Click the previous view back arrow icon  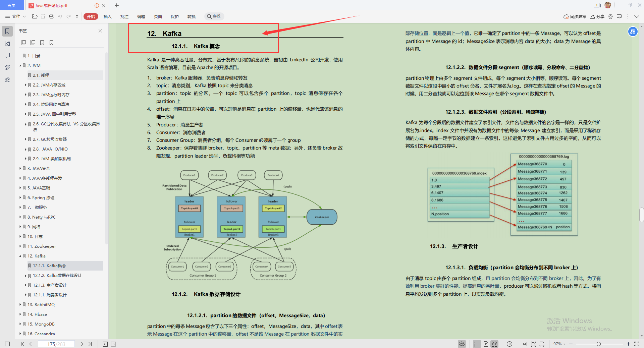tap(105, 344)
